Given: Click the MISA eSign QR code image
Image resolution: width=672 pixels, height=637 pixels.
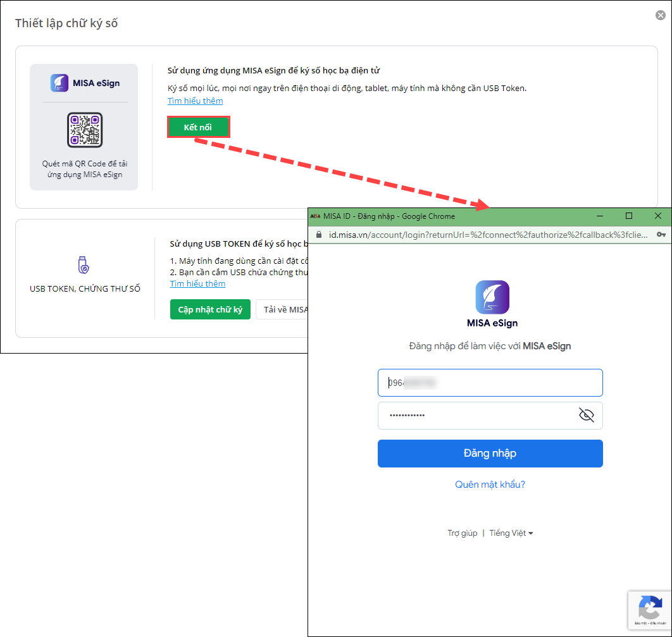Looking at the screenshot, I should 85,130.
